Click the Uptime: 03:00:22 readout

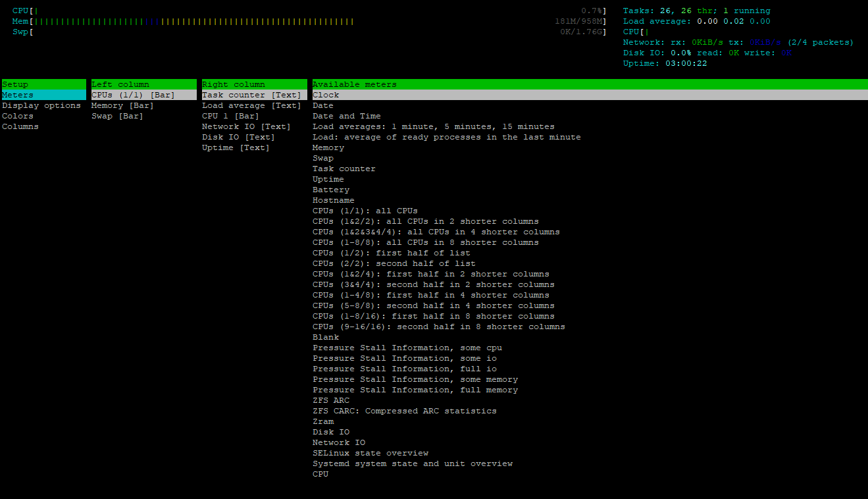[665, 63]
